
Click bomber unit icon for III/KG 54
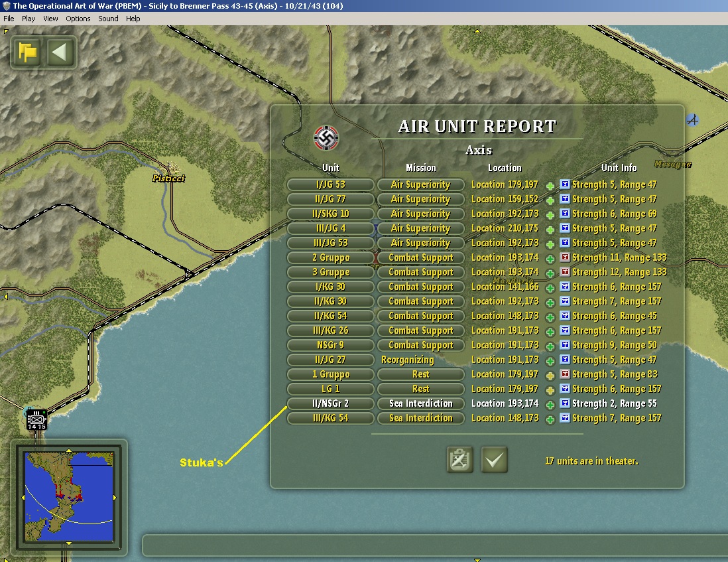coord(565,418)
